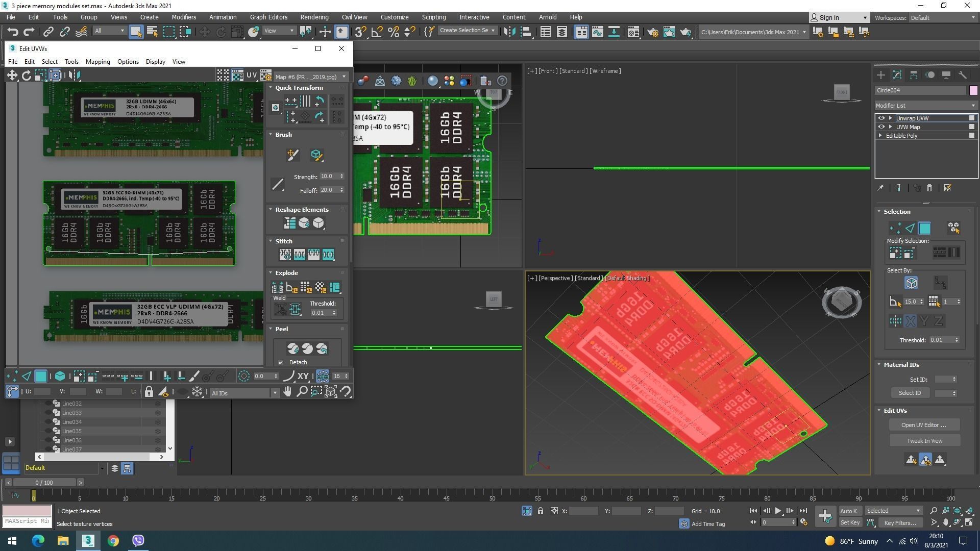Click the Lock selection padlock in Edit UVWs
Image resolution: width=980 pixels, height=551 pixels.
coord(149,391)
